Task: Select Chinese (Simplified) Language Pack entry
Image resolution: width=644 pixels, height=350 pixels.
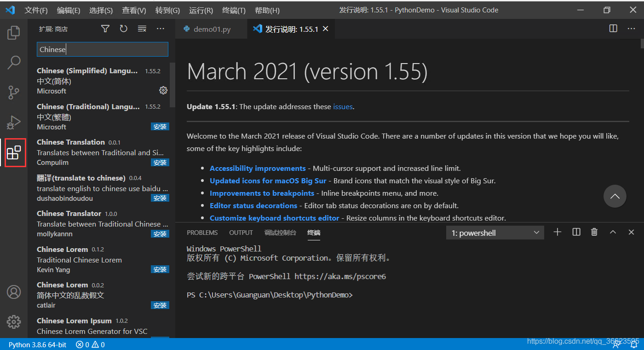Action: pos(102,81)
